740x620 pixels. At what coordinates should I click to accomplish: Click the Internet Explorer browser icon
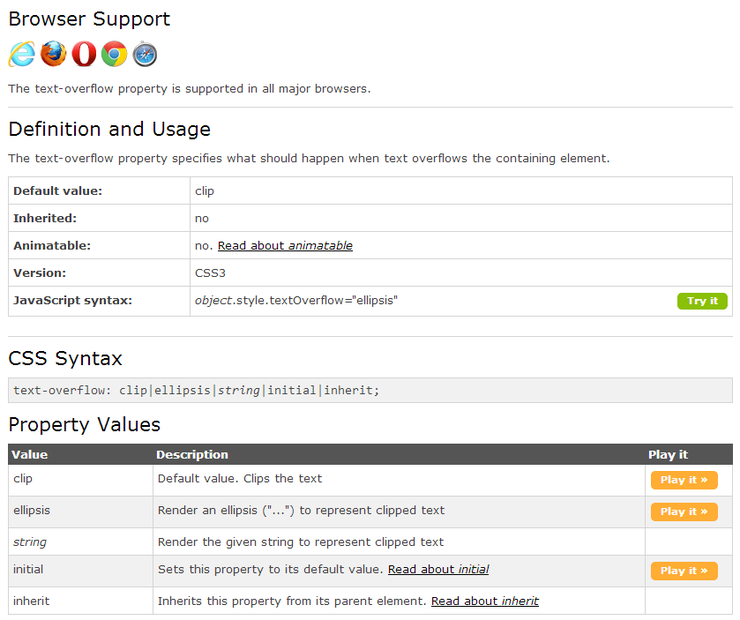coord(22,54)
